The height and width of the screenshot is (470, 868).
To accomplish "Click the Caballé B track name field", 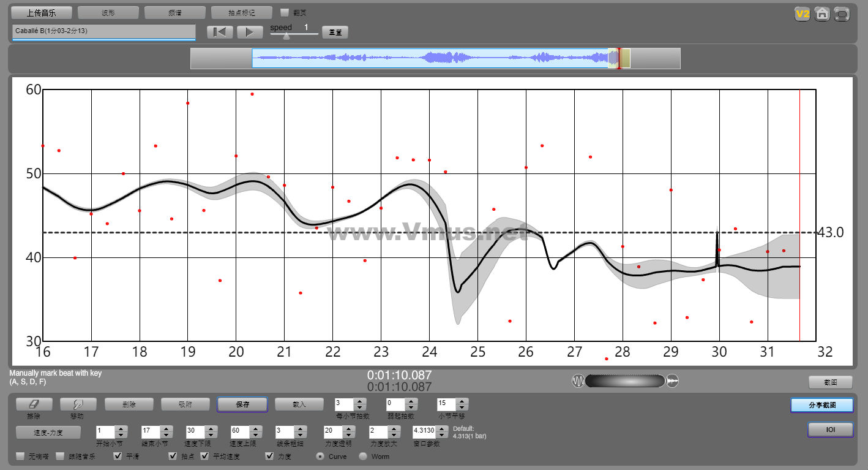I will click(103, 31).
